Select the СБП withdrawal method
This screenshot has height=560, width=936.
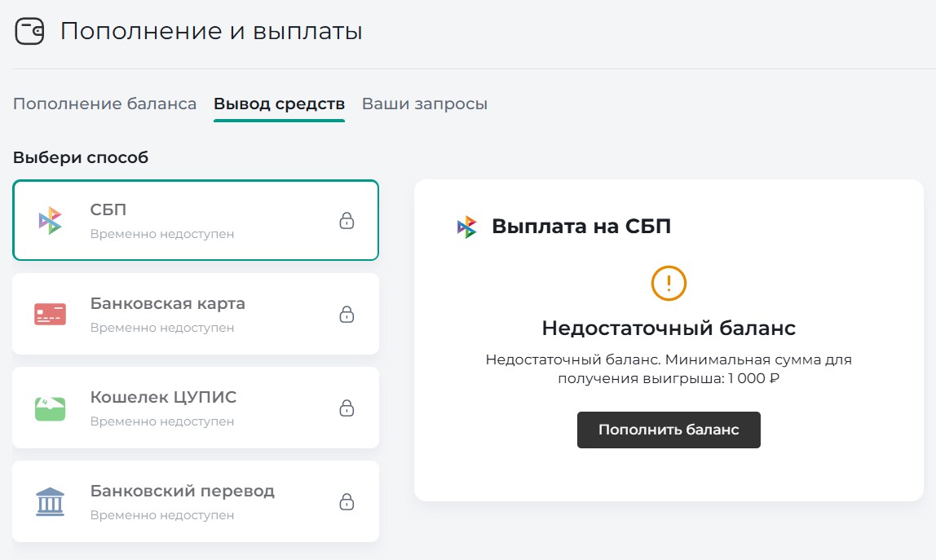coord(196,220)
